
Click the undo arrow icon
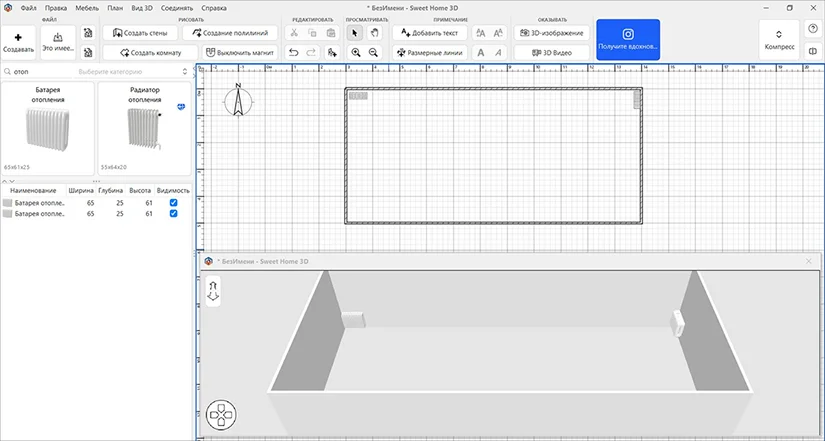(294, 52)
